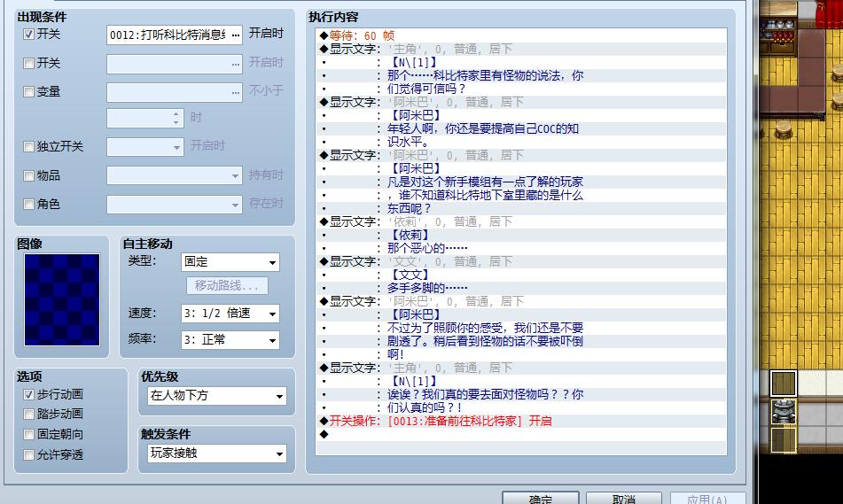Select line 诶诶？我们真的要去面对怪物吗
Screen dimensions: 843x504
521,394
